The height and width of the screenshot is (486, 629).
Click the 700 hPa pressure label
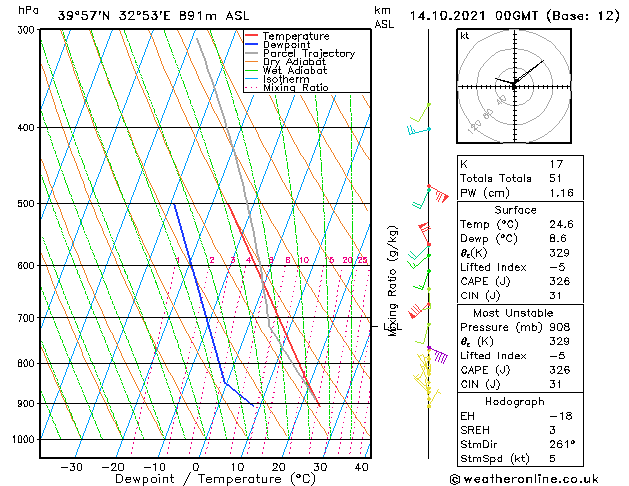27,318
